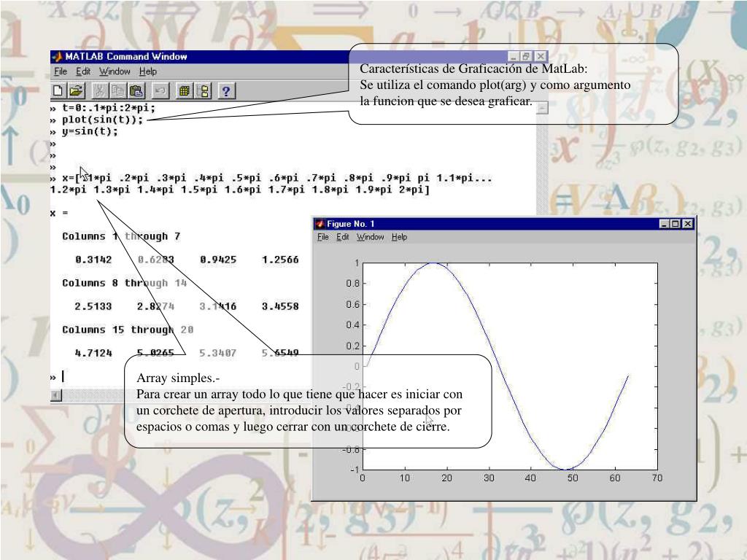This screenshot has height=560, width=747.
Task: Click x-axis label 20 in the plot
Action: 446,478
